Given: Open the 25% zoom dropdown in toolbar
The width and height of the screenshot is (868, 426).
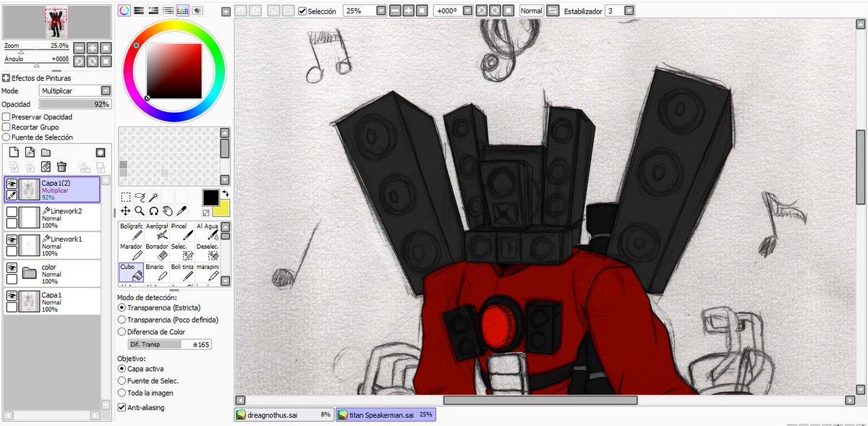Looking at the screenshot, I should tap(380, 11).
